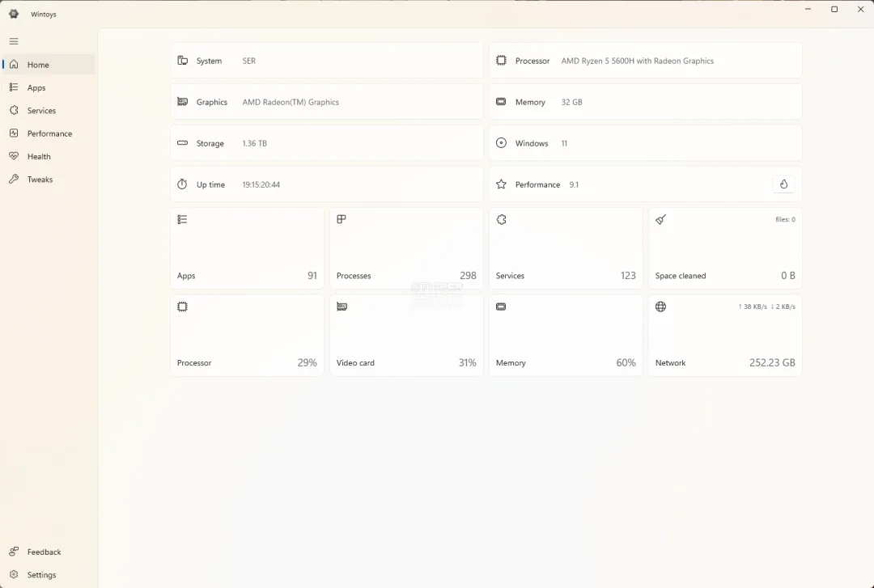Click the puzzle icon on the Services tile
Image resolution: width=874 pixels, height=588 pixels.
(501, 220)
